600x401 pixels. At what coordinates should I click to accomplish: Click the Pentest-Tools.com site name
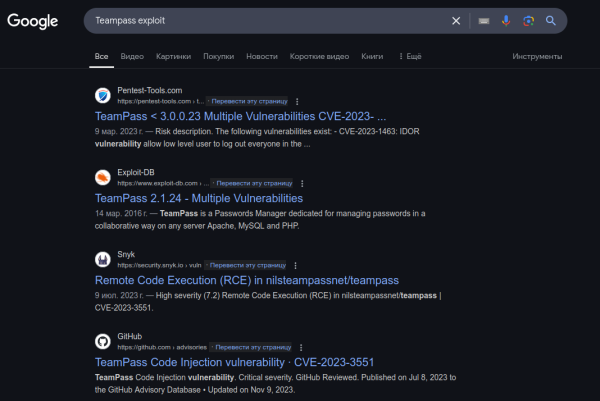[x=150, y=90]
